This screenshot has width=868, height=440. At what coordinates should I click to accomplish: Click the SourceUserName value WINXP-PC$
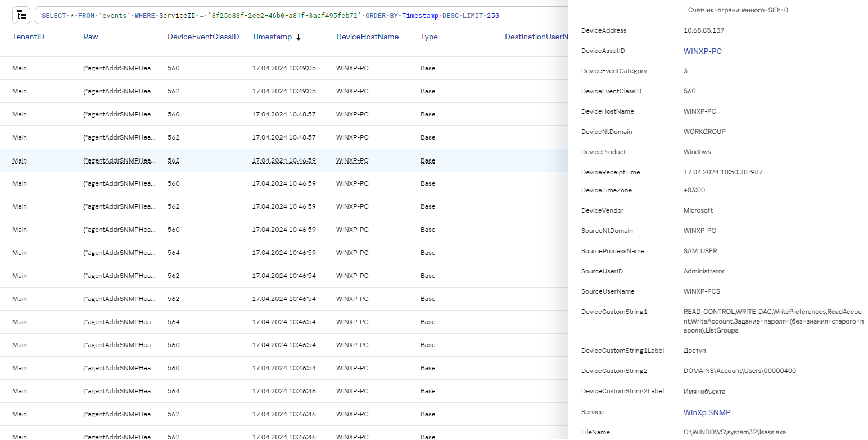[702, 291]
